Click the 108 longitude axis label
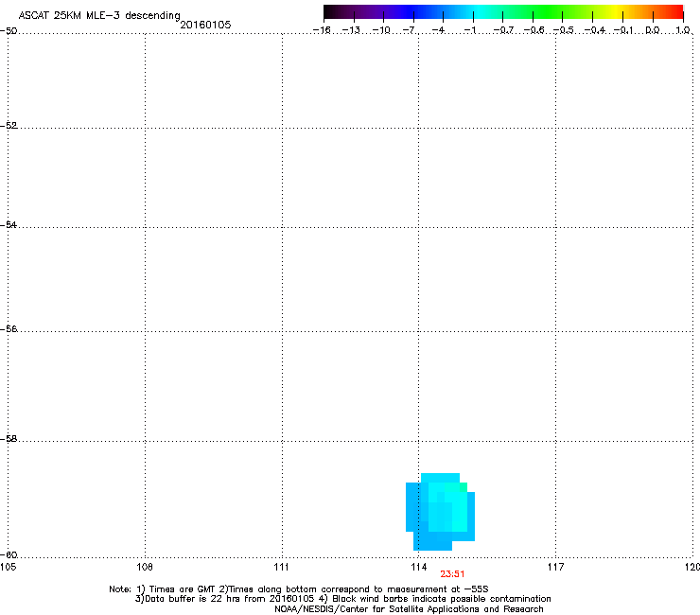This screenshot has height=615, width=700. pos(145,567)
